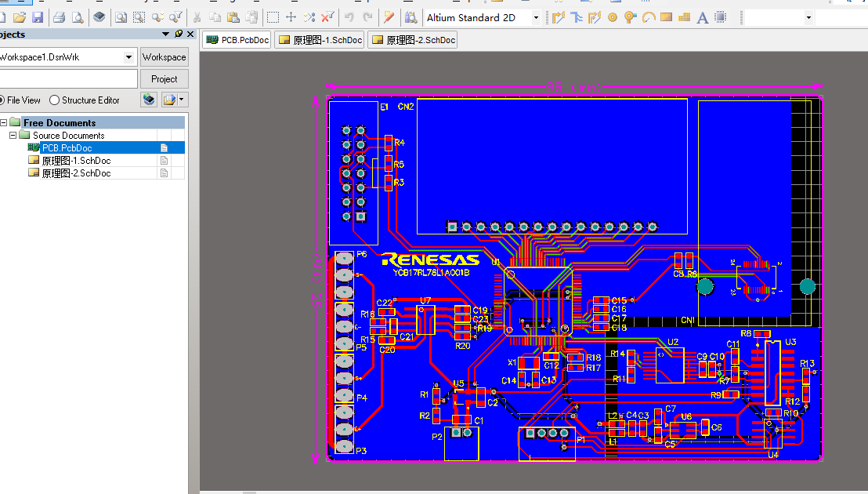Click the Renesas logo on the PCB
This screenshot has height=494, width=868.
click(x=431, y=260)
